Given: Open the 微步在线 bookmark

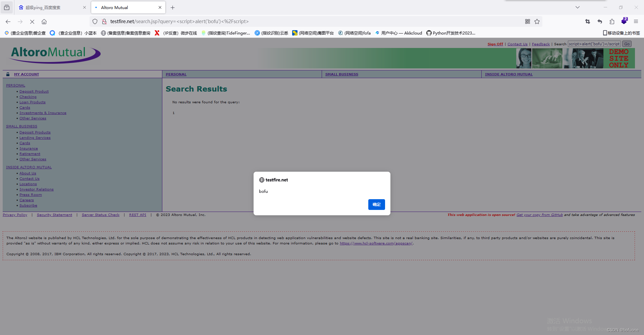Looking at the screenshot, I should click(x=176, y=33).
